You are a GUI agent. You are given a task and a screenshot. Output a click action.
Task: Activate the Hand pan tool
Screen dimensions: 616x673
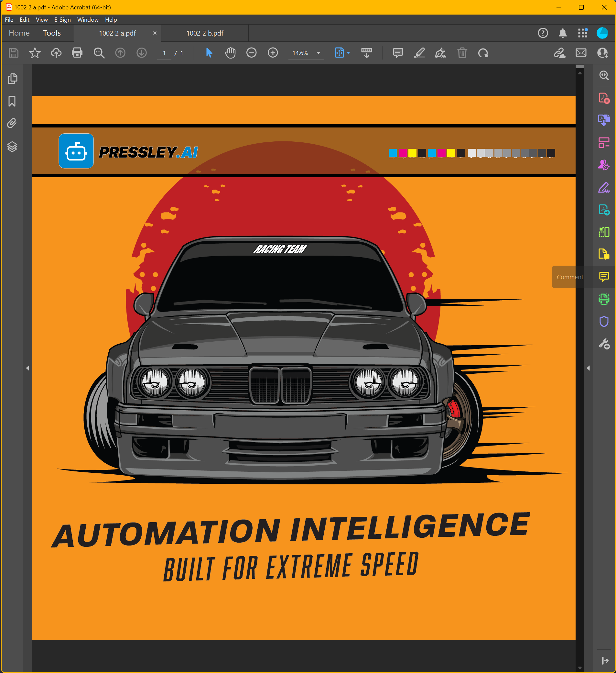(230, 53)
